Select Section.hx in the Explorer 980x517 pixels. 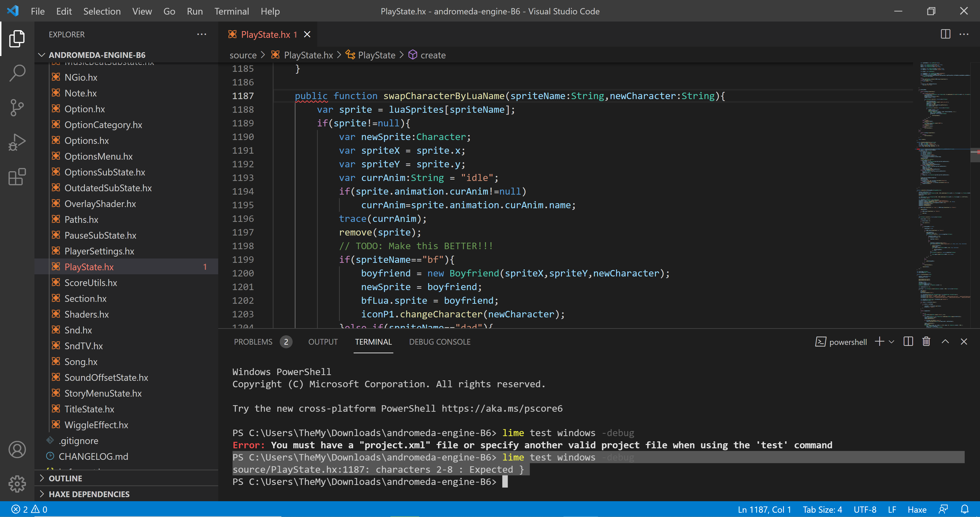(85, 298)
